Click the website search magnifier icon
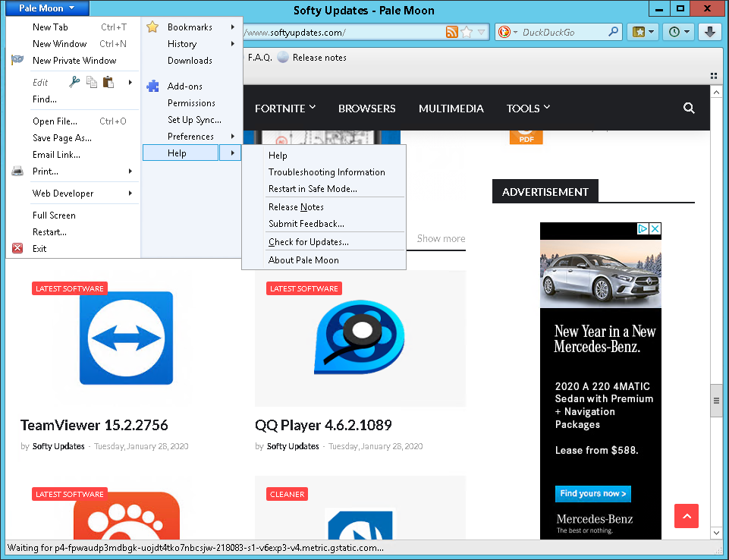 point(689,109)
